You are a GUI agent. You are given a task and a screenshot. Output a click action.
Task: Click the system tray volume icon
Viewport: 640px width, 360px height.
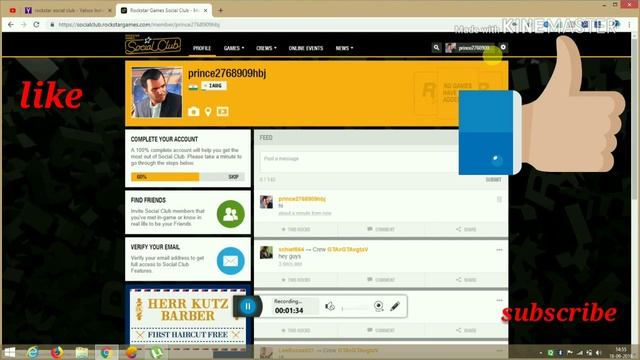click(599, 353)
